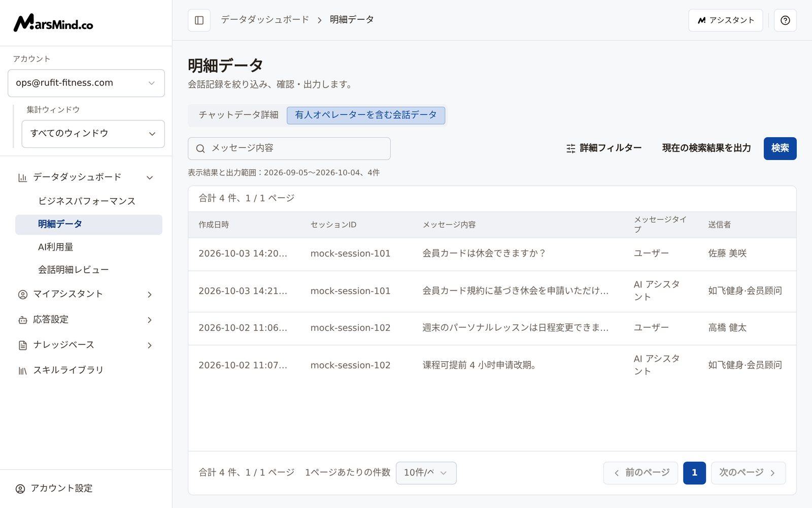Switch to チャットデータ詳細 tab
Screen dimensions: 812x508
coord(239,115)
